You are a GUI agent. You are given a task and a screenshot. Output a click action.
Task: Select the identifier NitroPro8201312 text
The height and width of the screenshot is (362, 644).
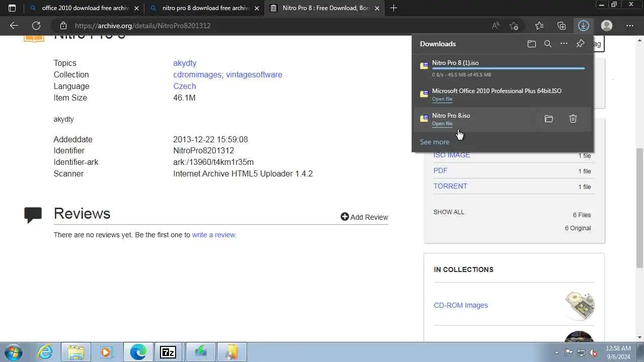click(203, 150)
